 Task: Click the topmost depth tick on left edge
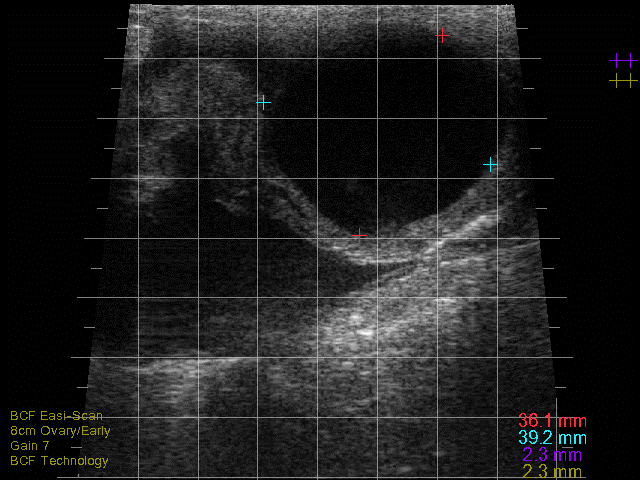[x=123, y=29]
